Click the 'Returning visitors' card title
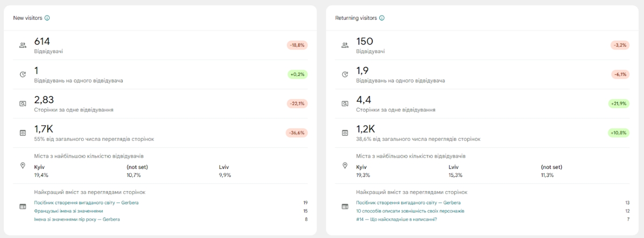 (356, 18)
